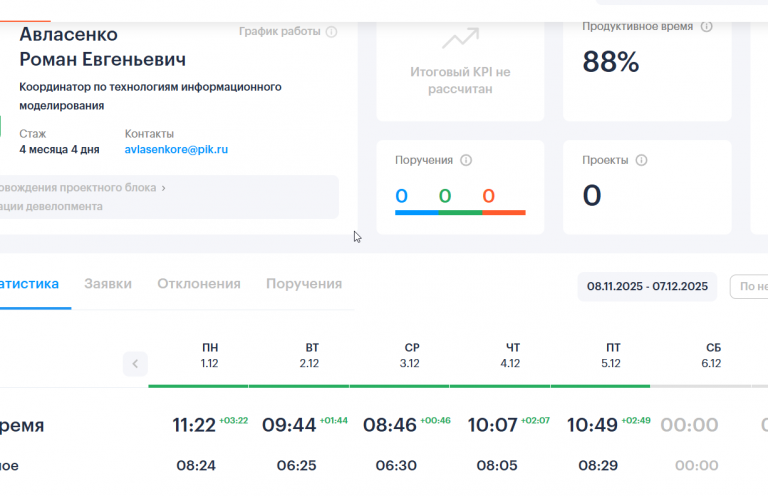Expand the проектного блока breadcrumb chevron
768x496 pixels.
pos(164,188)
